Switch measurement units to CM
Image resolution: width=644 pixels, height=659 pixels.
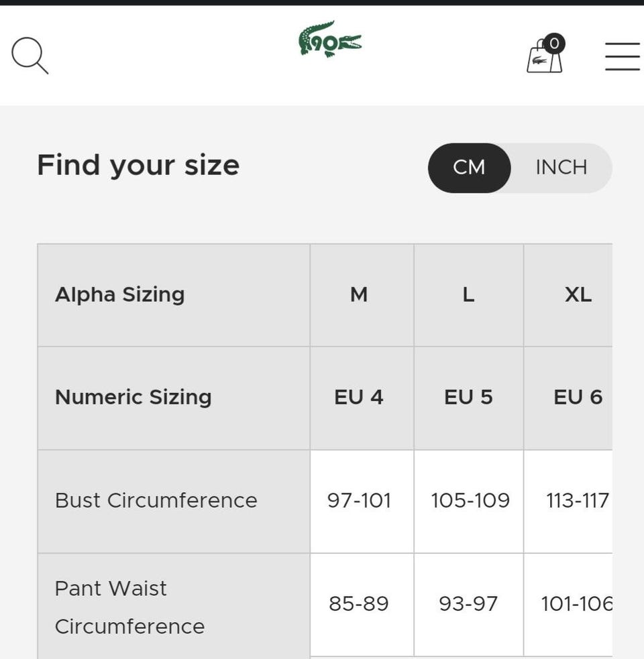pos(469,168)
